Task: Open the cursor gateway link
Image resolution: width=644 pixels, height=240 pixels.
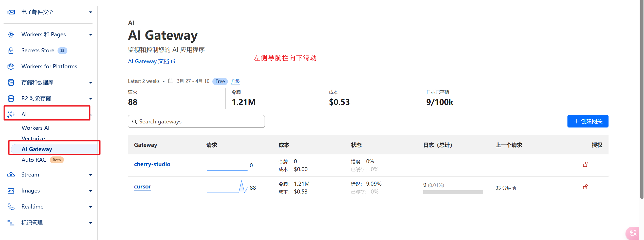Action: (x=142, y=187)
